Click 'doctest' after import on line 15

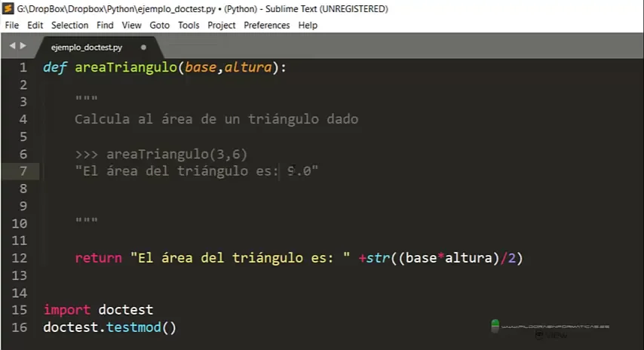pyautogui.click(x=126, y=310)
